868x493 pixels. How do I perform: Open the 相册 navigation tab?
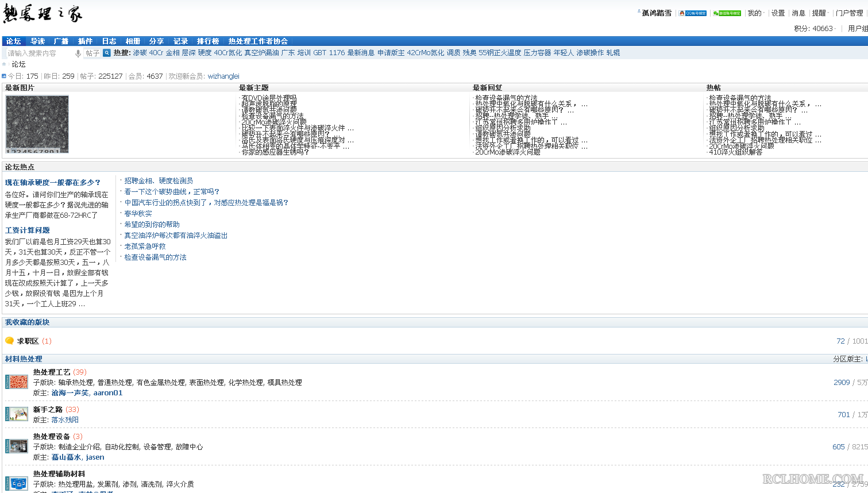point(133,41)
